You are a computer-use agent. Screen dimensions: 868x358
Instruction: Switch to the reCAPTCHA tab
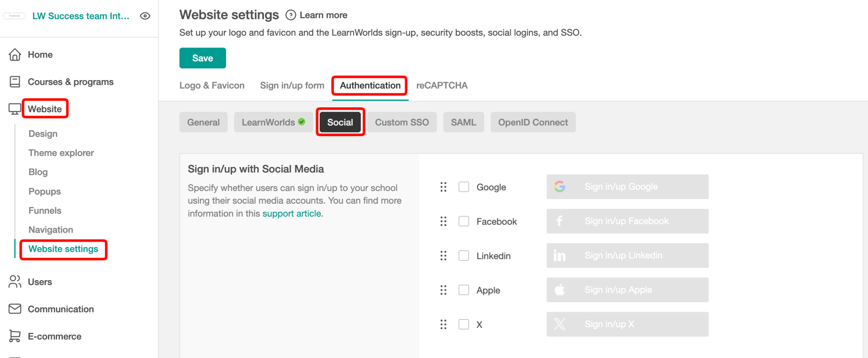(x=442, y=86)
